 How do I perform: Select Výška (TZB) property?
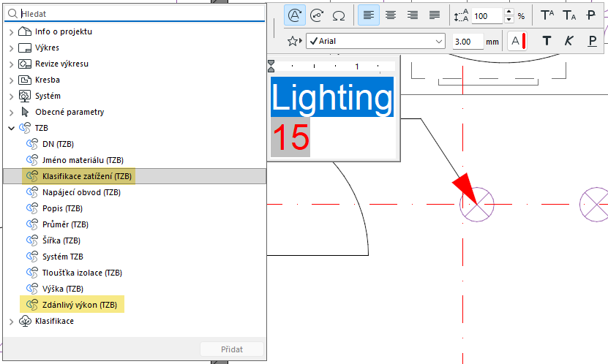[x=62, y=289]
